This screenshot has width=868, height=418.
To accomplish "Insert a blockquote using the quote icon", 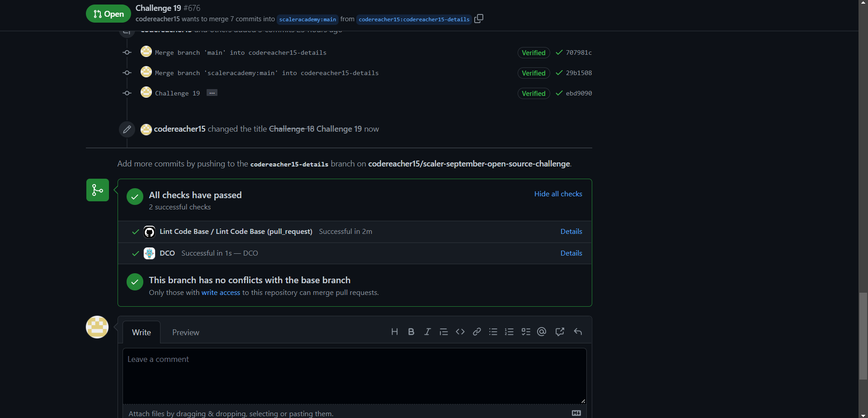I will tap(443, 332).
